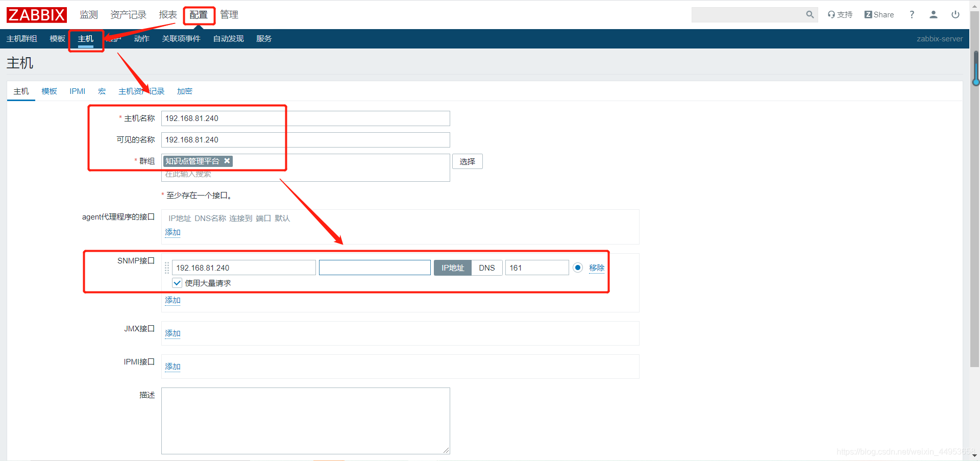Select the 模板 form tab
The height and width of the screenshot is (461, 980).
pos(49,91)
